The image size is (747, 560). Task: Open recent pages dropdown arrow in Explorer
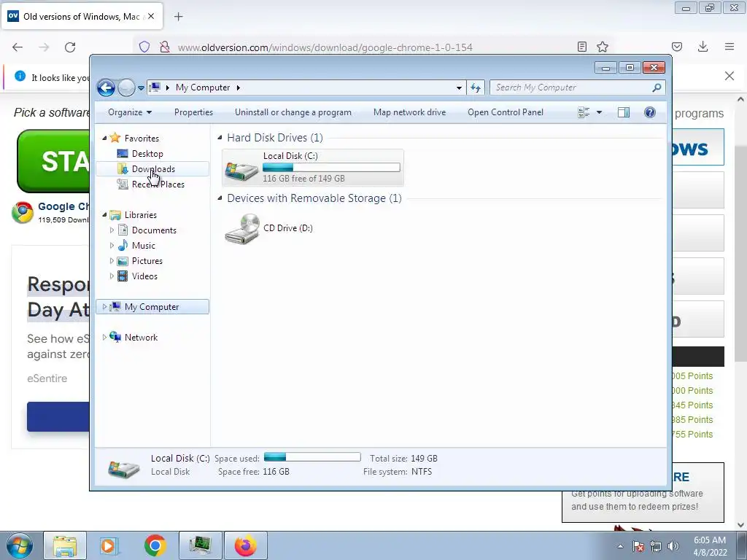pos(141,88)
